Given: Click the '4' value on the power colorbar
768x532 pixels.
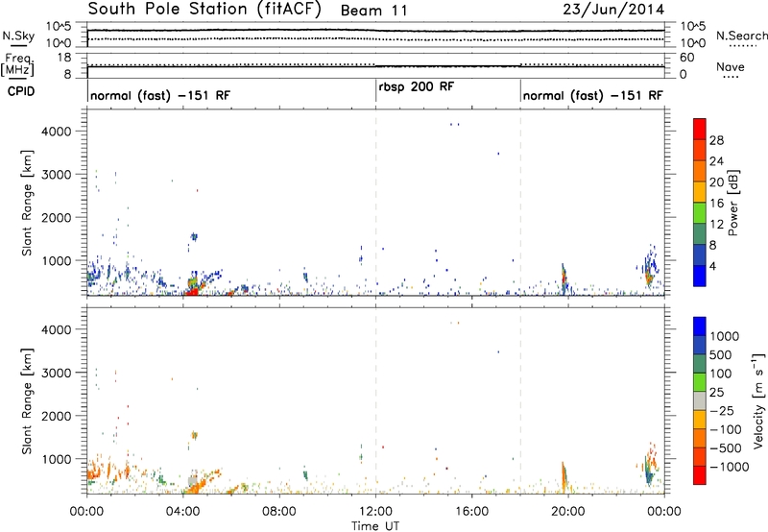Looking at the screenshot, I should (713, 266).
